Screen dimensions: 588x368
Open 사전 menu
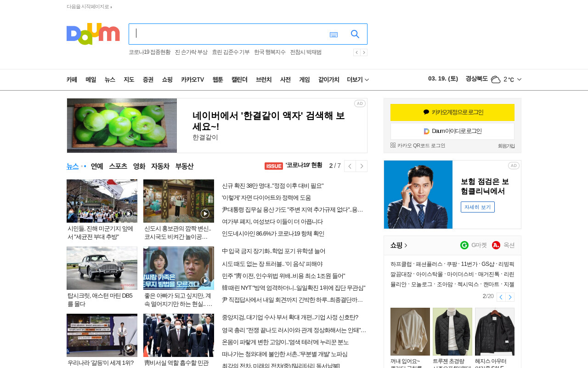[x=285, y=80]
